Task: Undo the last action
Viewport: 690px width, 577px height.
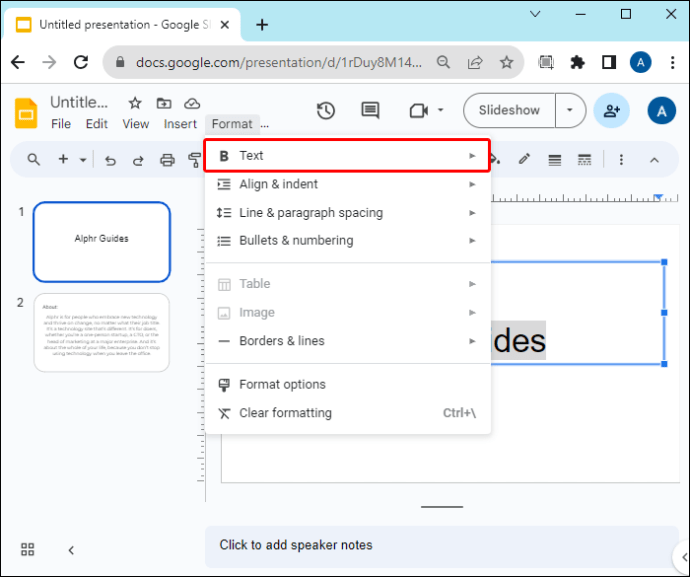Action: click(x=110, y=160)
